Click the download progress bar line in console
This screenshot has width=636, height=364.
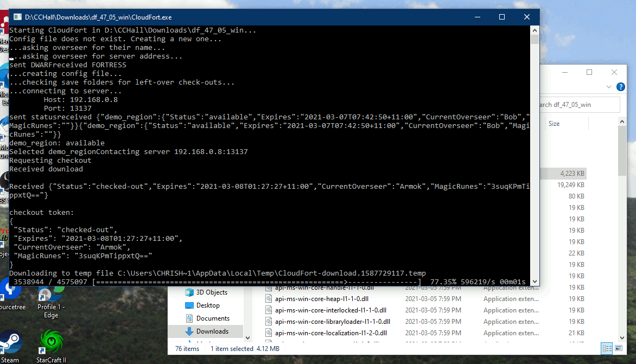(x=269, y=282)
